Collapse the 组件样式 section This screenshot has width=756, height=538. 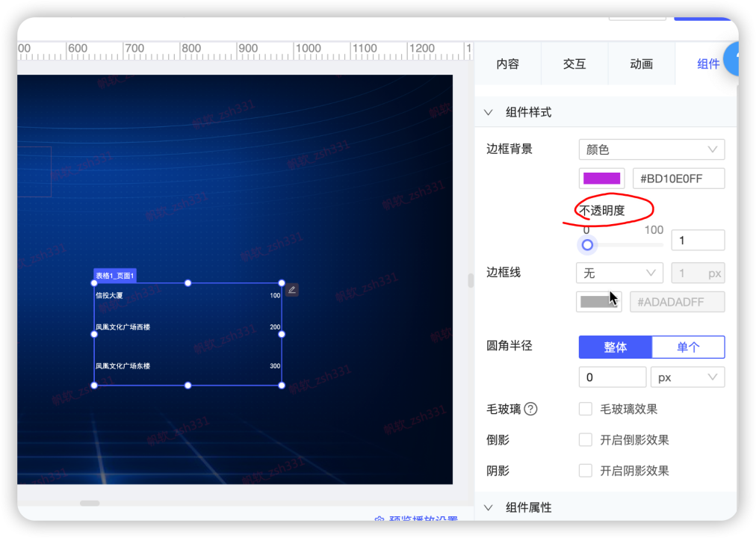click(x=489, y=112)
